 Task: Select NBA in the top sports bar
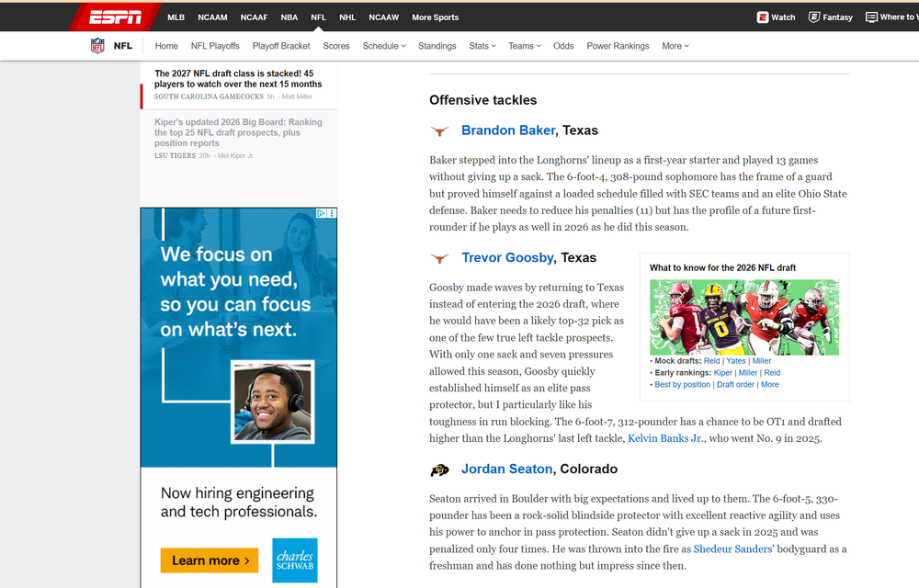(x=289, y=17)
